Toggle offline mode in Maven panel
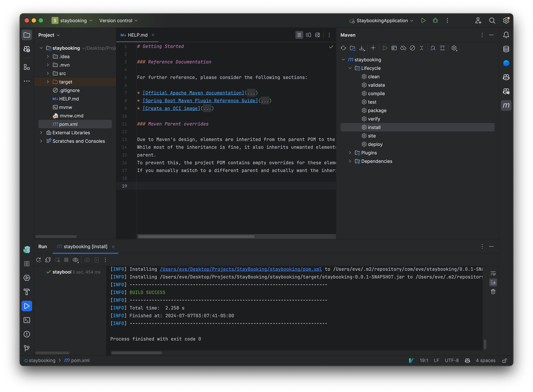 (403, 48)
